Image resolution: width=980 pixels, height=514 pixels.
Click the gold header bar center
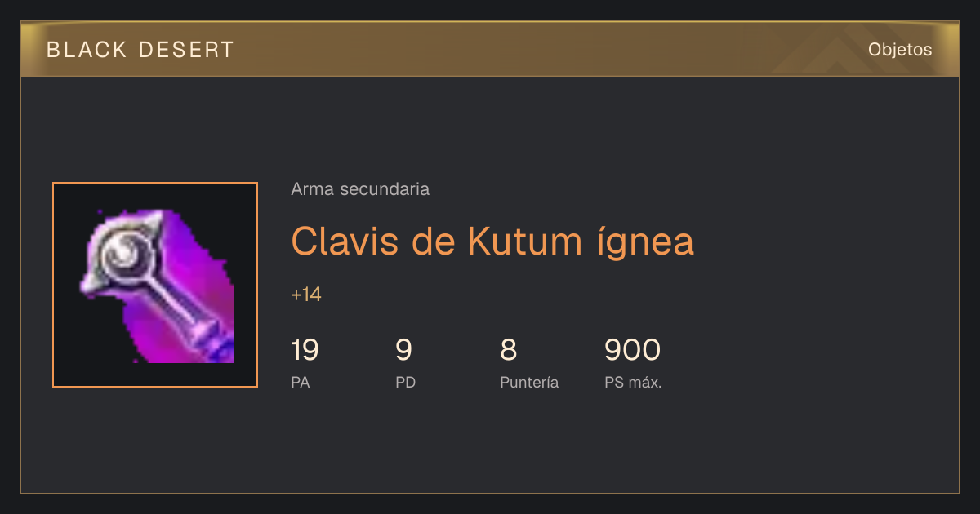click(490, 50)
